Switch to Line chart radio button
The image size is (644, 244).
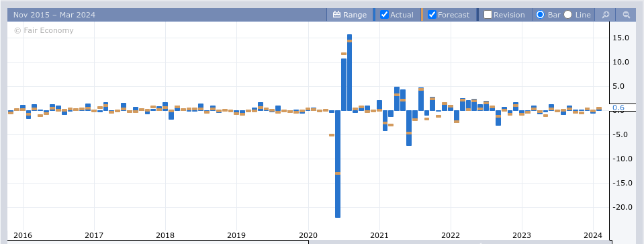pos(567,15)
